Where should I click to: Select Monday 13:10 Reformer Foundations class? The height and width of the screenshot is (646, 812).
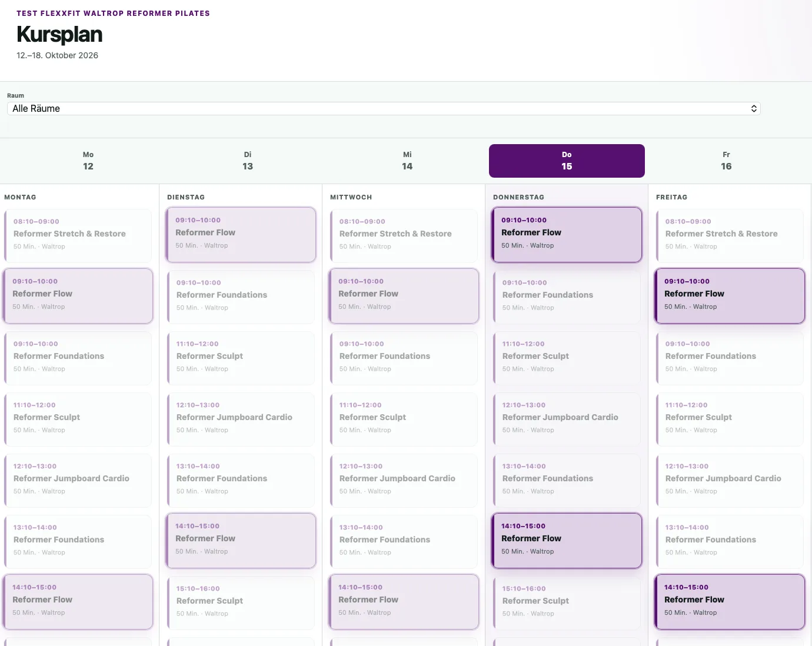coord(78,542)
